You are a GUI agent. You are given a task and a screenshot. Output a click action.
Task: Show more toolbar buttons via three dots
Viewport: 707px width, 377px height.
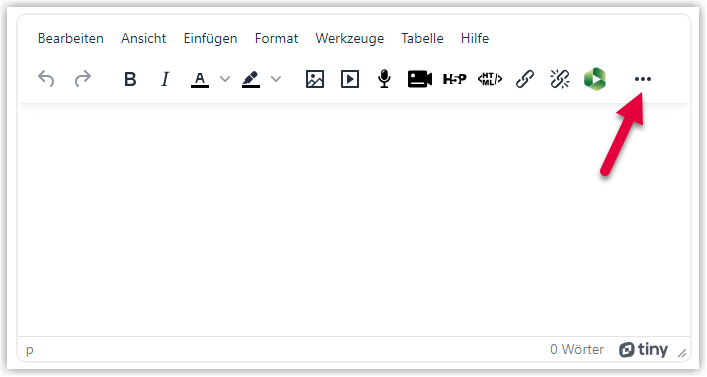[x=643, y=79]
